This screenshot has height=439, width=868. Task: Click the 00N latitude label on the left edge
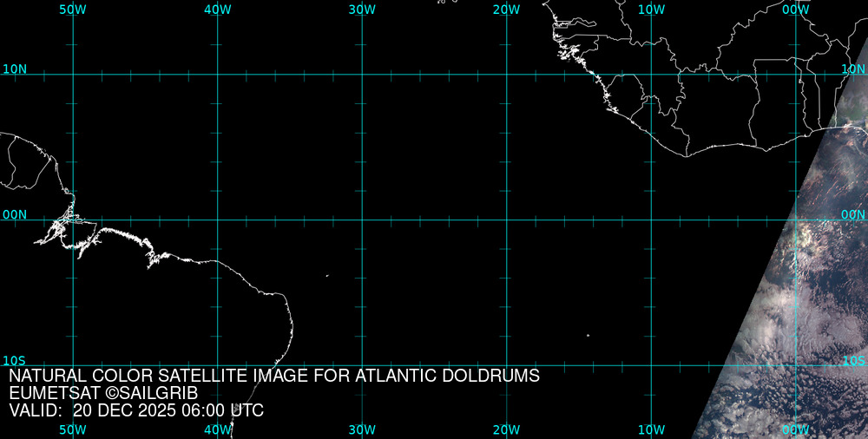[x=14, y=214]
